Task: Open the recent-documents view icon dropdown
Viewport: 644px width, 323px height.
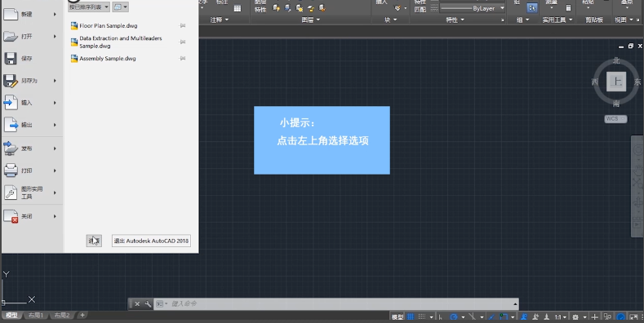Action: click(x=120, y=7)
